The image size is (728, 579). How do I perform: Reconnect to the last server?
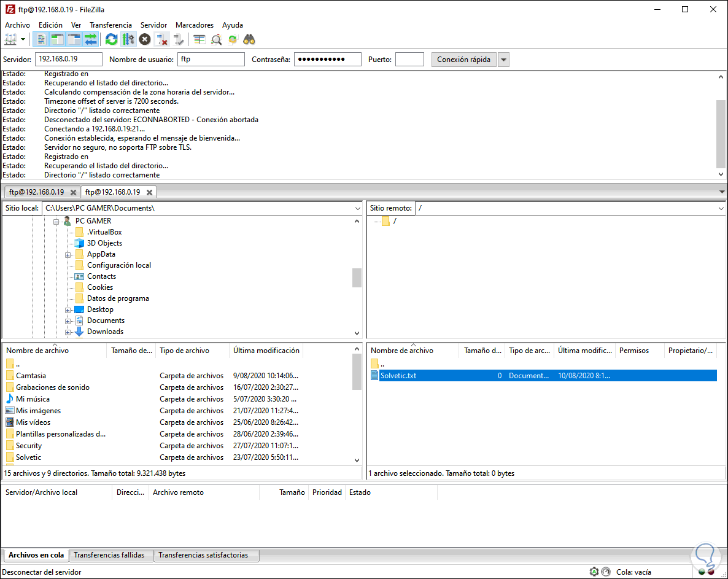tap(178, 39)
